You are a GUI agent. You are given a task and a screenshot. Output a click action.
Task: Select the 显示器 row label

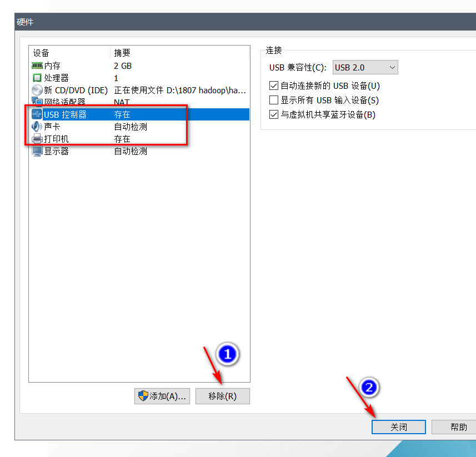tap(57, 151)
